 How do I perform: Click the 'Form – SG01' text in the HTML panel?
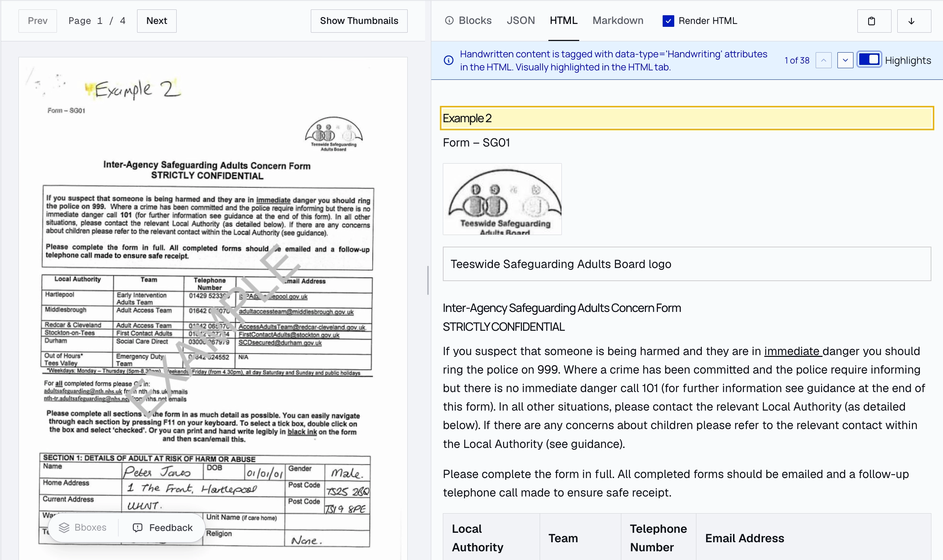point(476,143)
